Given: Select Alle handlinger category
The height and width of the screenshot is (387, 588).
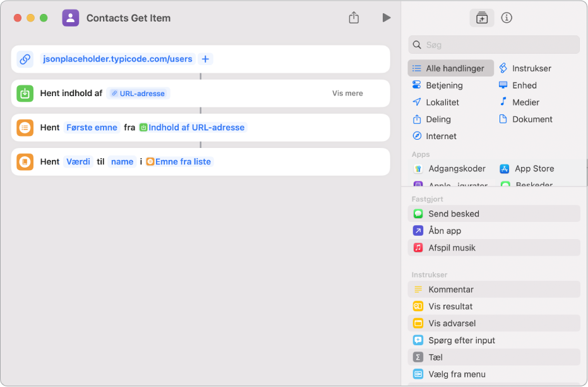Looking at the screenshot, I should coord(450,68).
